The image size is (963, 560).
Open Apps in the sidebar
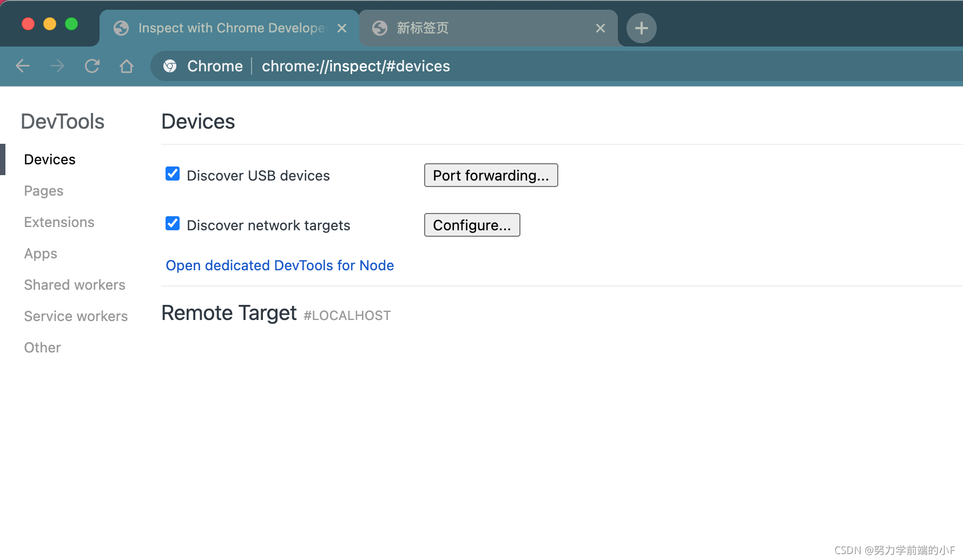coord(41,254)
